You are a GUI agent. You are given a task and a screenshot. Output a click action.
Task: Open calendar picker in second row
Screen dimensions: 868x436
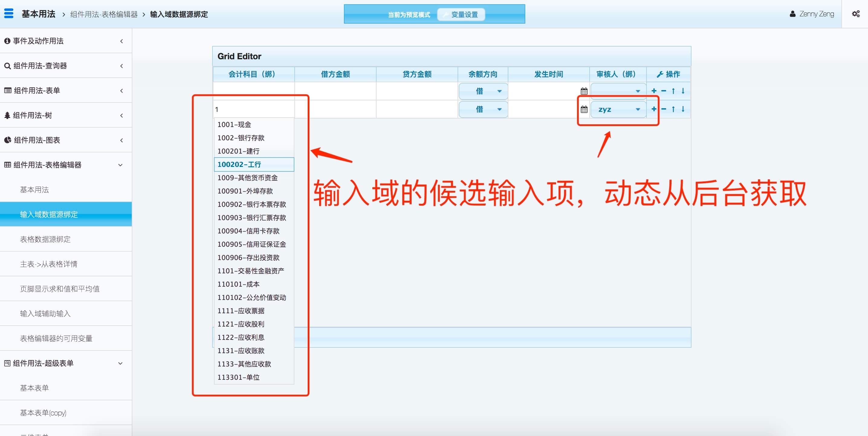pyautogui.click(x=584, y=109)
